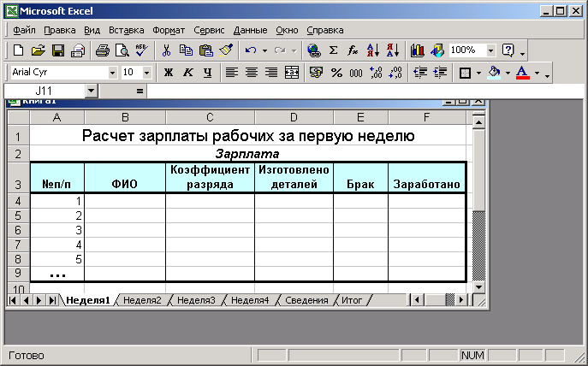Image resolution: width=588 pixels, height=366 pixels.
Task: Undo the last action
Action: (251, 50)
